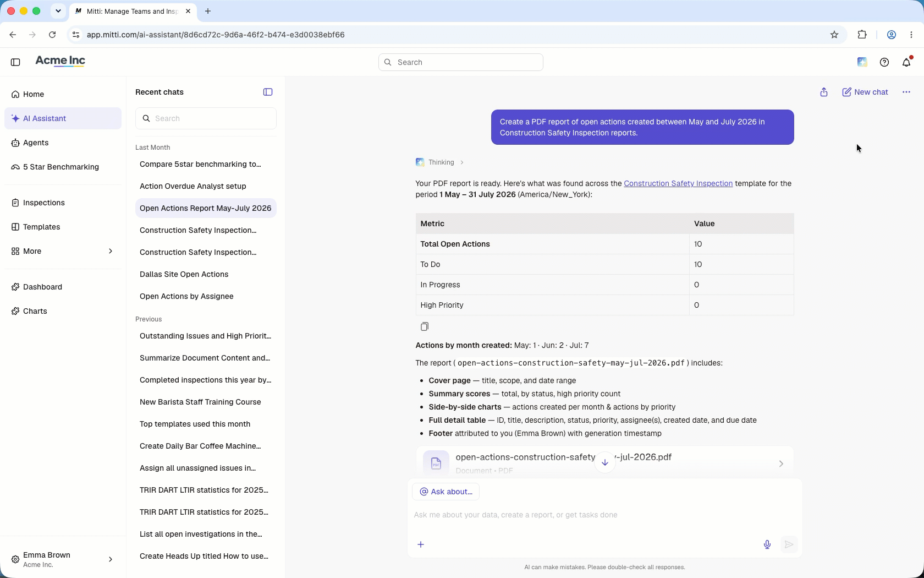Viewport: 924px width, 578px height.
Task: Share this chat using the share icon
Action: 824,92
